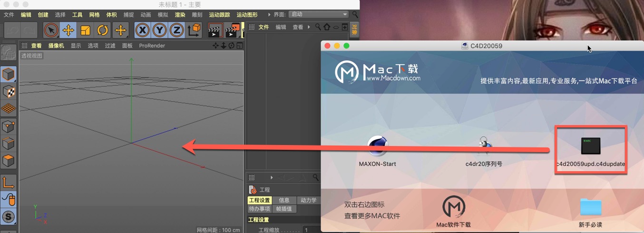This screenshot has height=233, width=644.
Task: Click the Undo icon in toolbar
Action: coord(12,30)
